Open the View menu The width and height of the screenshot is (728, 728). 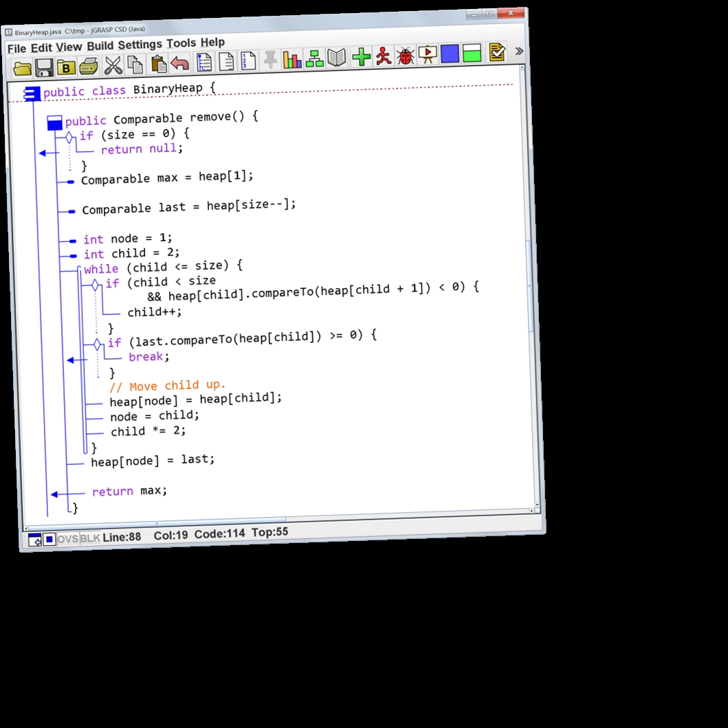pyautogui.click(x=69, y=47)
